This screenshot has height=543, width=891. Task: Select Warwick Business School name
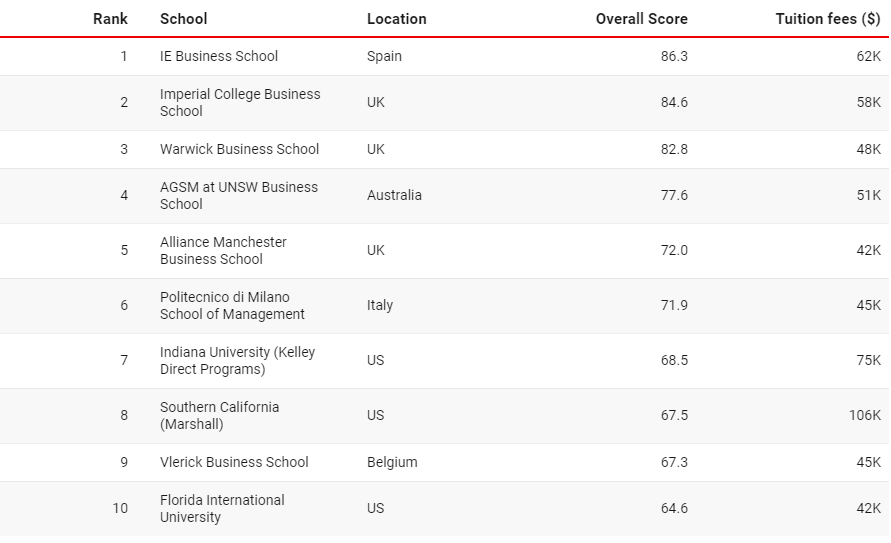point(239,149)
